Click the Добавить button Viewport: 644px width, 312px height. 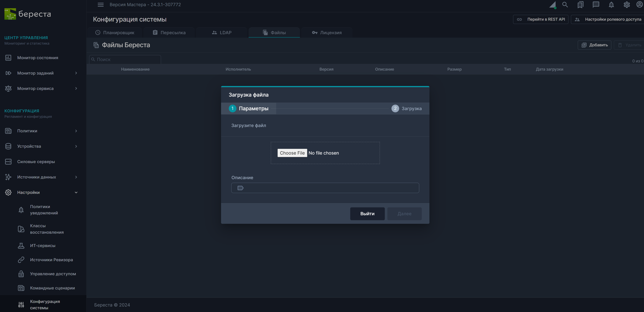point(594,45)
